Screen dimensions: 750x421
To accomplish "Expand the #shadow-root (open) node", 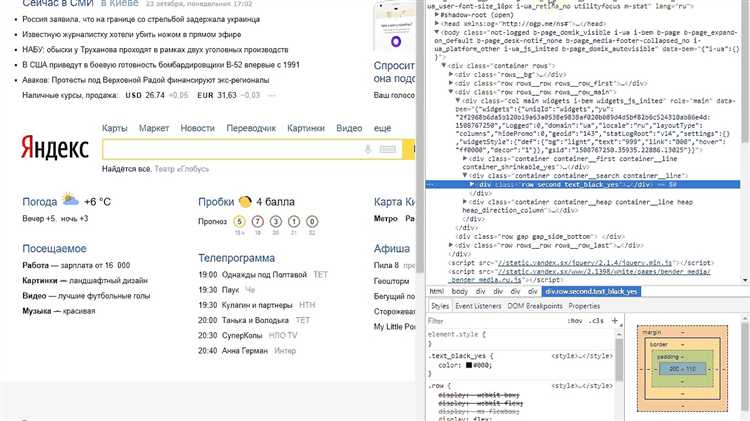I will tap(437, 15).
